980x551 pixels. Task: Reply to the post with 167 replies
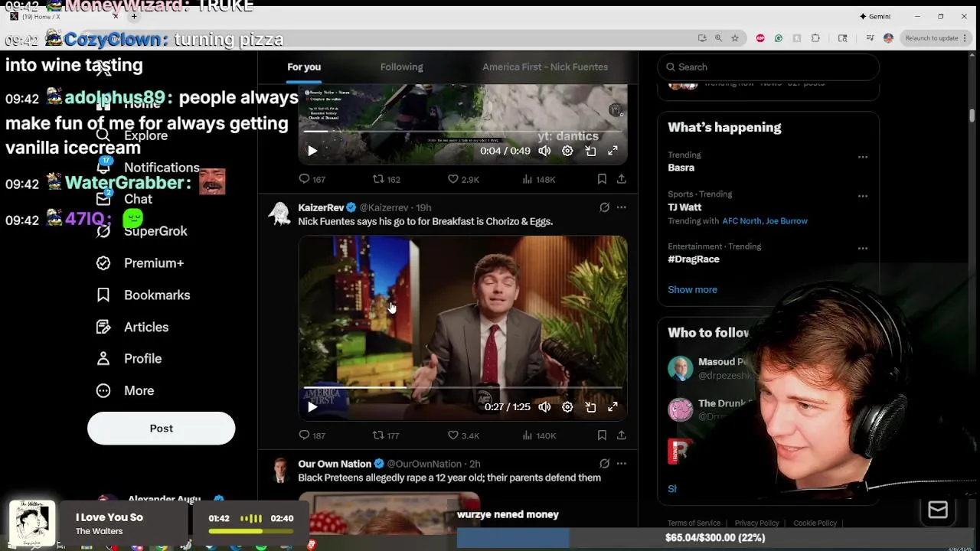coord(312,179)
